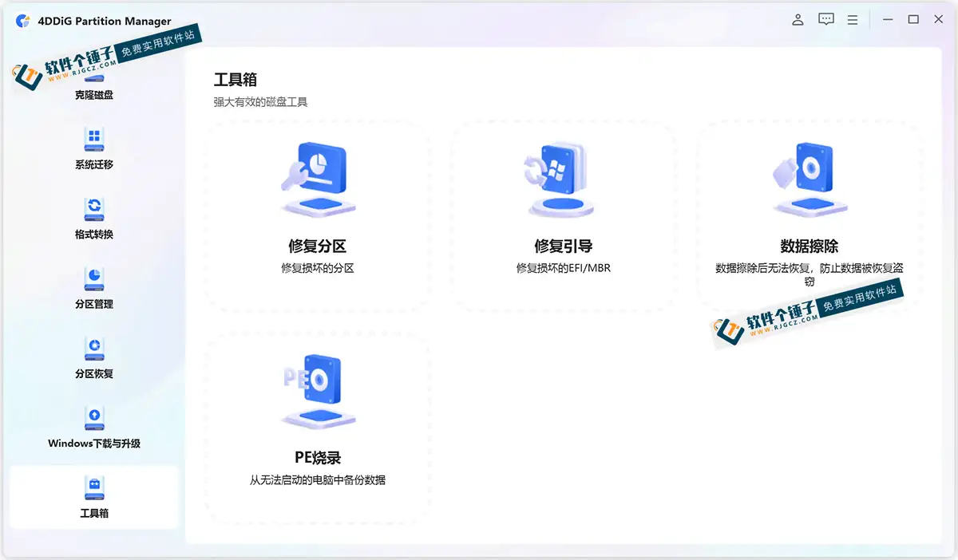Image resolution: width=958 pixels, height=560 pixels.
Task: Switch to 分区恢复 sidebar label
Action: (94, 373)
